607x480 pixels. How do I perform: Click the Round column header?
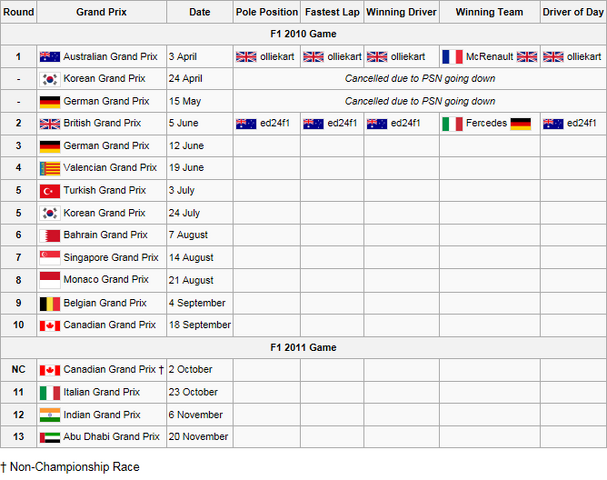pos(18,12)
